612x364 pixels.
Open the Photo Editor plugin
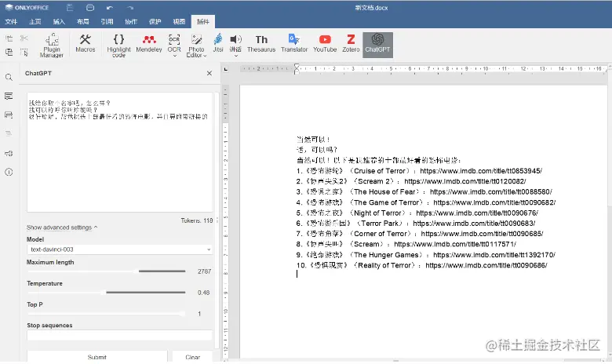coord(196,45)
